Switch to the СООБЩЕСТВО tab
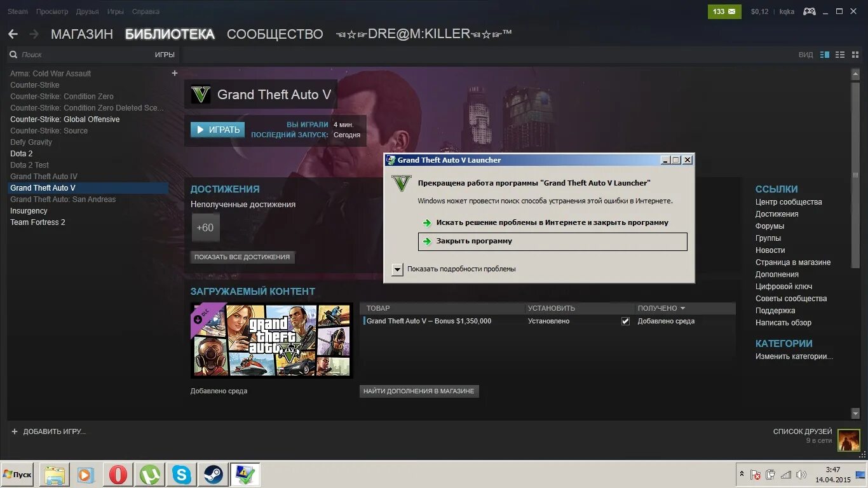This screenshot has width=868, height=488. tap(275, 34)
